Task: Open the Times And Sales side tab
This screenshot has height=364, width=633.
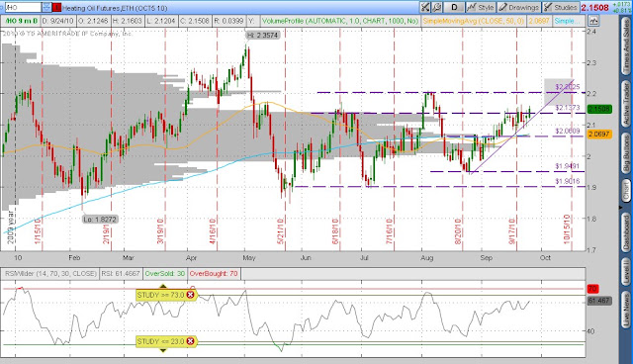Action: (626, 45)
